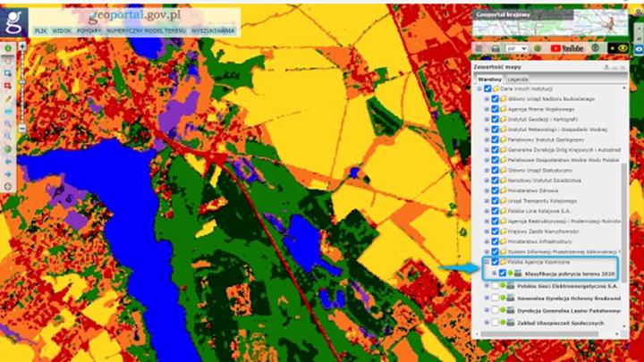Screen dimensions: 644x362
Task: Click the green info tool icon
Action: click(8, 48)
